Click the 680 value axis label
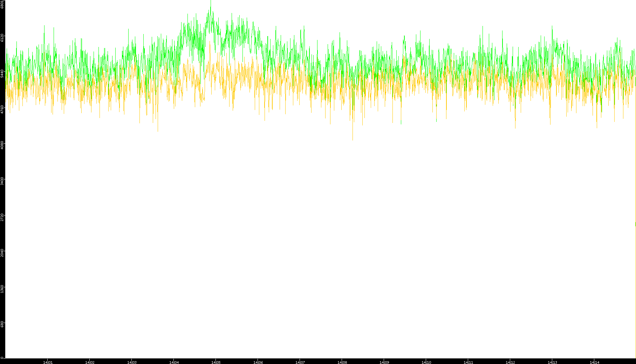Image resolution: width=636 pixels, height=364 pixels. [2, 324]
